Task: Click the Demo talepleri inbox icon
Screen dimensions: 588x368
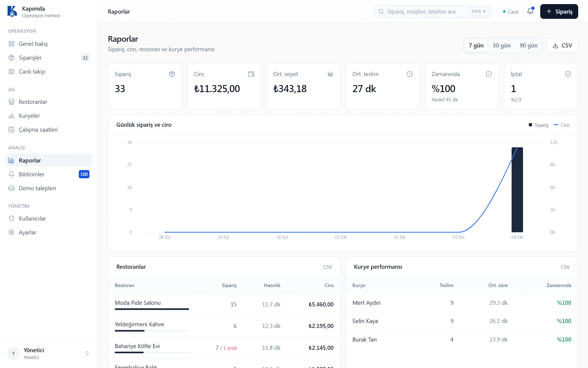Action: [11, 188]
